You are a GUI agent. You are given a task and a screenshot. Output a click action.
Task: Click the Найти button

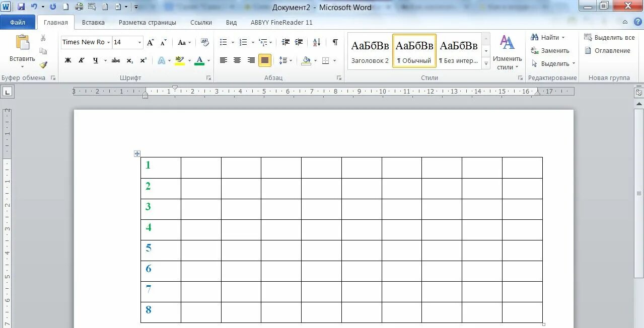click(548, 37)
